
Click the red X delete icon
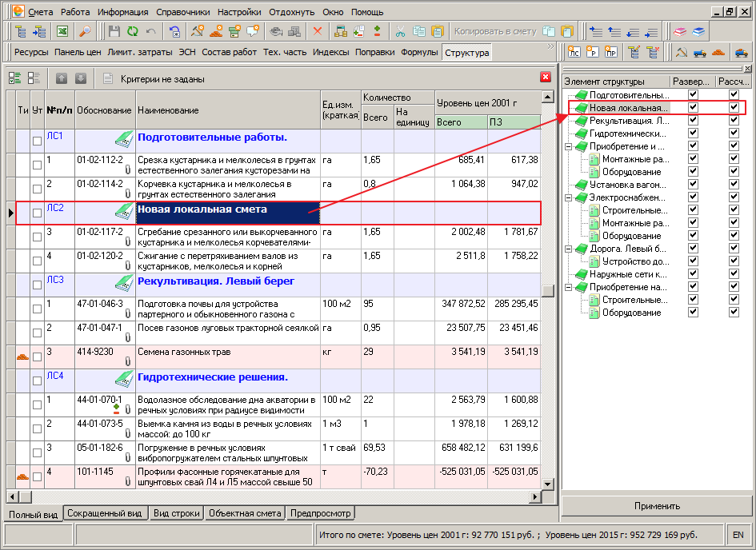[x=317, y=31]
